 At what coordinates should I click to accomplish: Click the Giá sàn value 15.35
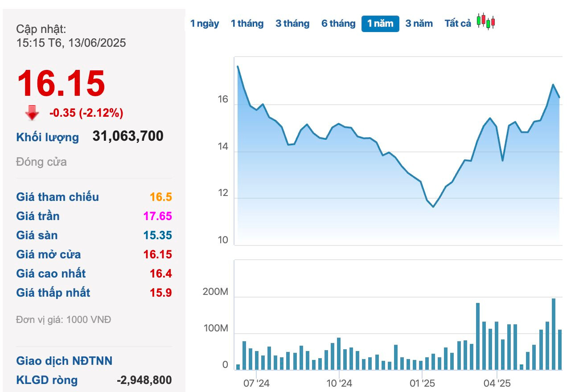click(157, 235)
